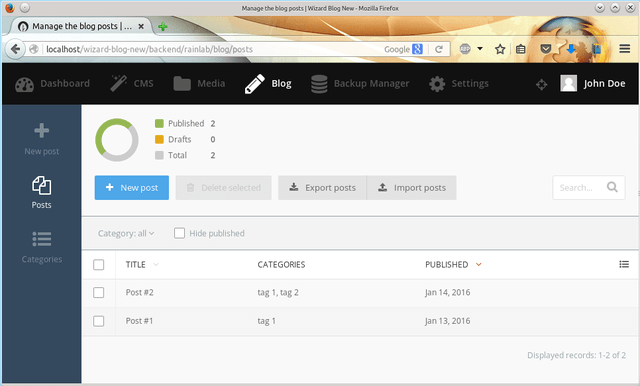This screenshot has height=386, width=640.
Task: Open the Adblock dropdown arrow
Action: coord(480,49)
